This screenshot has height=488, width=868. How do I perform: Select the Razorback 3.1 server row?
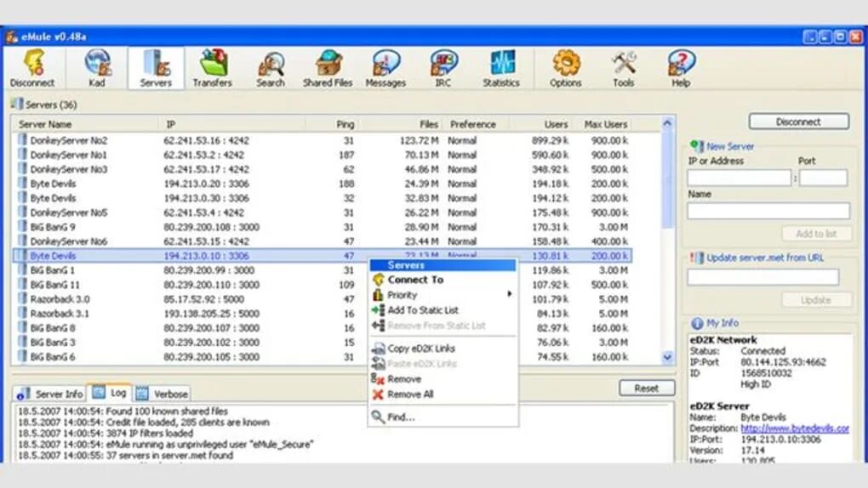point(323,313)
